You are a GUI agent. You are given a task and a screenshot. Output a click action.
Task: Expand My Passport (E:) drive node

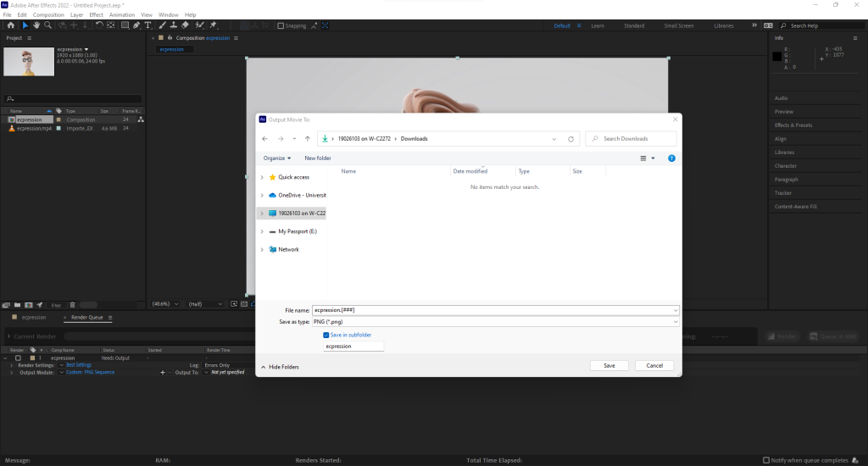pos(262,231)
